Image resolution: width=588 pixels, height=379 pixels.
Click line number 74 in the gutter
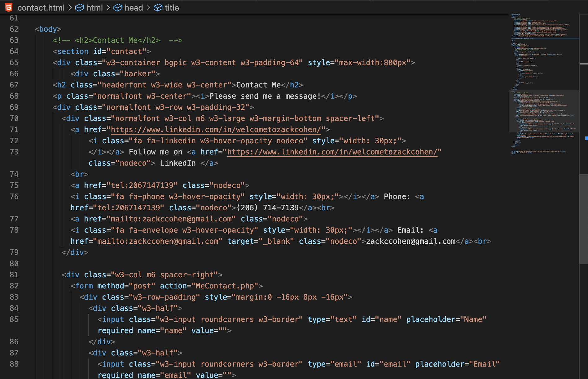[x=14, y=174]
